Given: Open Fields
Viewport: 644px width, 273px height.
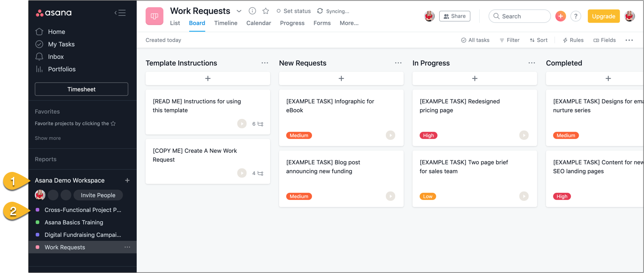Looking at the screenshot, I should pos(604,40).
